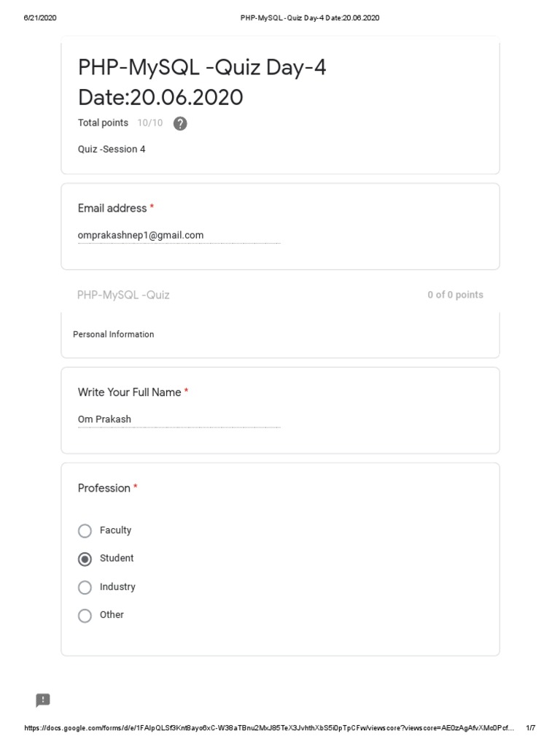The image size is (560, 747).
Task: Click the Profession question label
Action: 104,488
